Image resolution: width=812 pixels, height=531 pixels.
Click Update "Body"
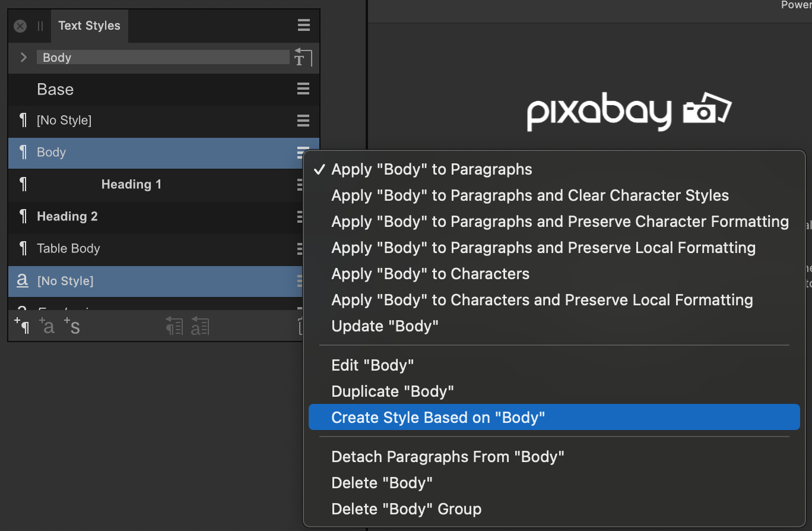coord(385,325)
